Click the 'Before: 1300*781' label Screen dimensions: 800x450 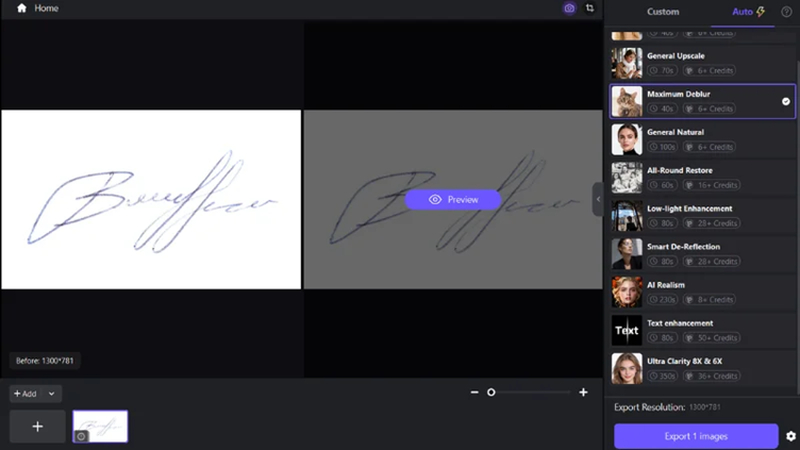(x=45, y=361)
